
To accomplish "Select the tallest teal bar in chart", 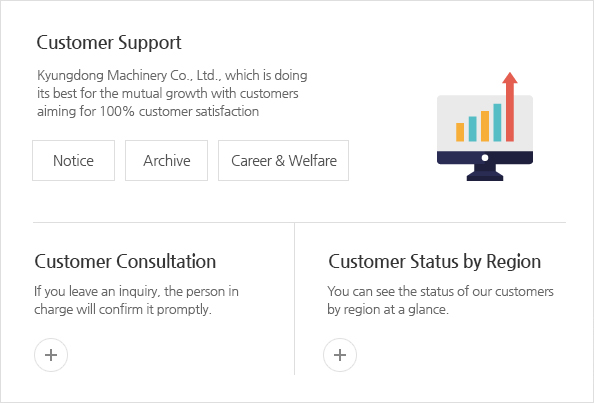I will (x=497, y=122).
